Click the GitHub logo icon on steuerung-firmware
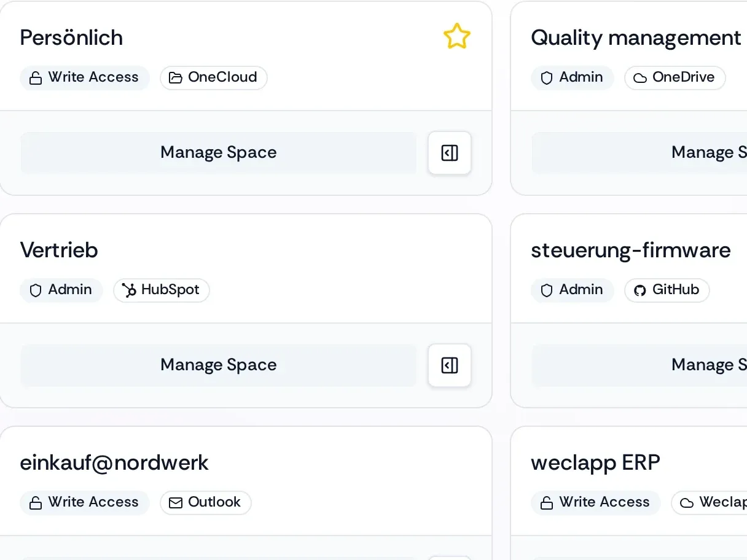Viewport: 747px width, 560px height. 640,290
